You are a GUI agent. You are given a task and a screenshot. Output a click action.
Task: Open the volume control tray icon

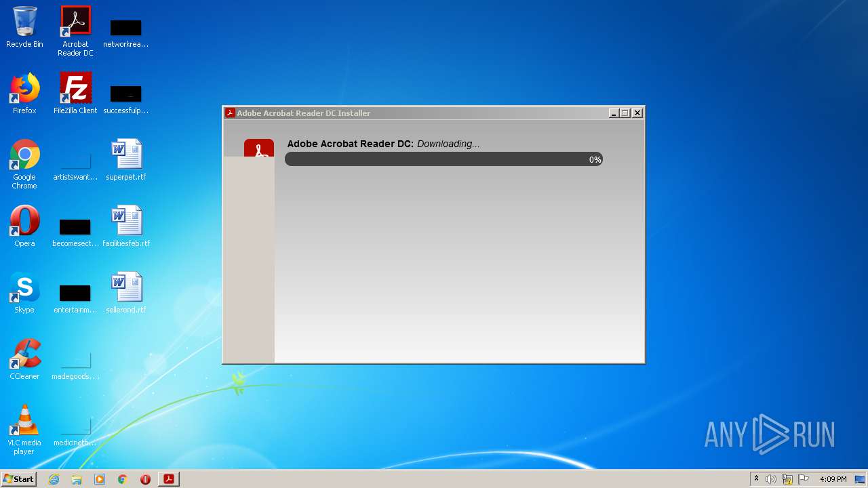pyautogui.click(x=771, y=479)
